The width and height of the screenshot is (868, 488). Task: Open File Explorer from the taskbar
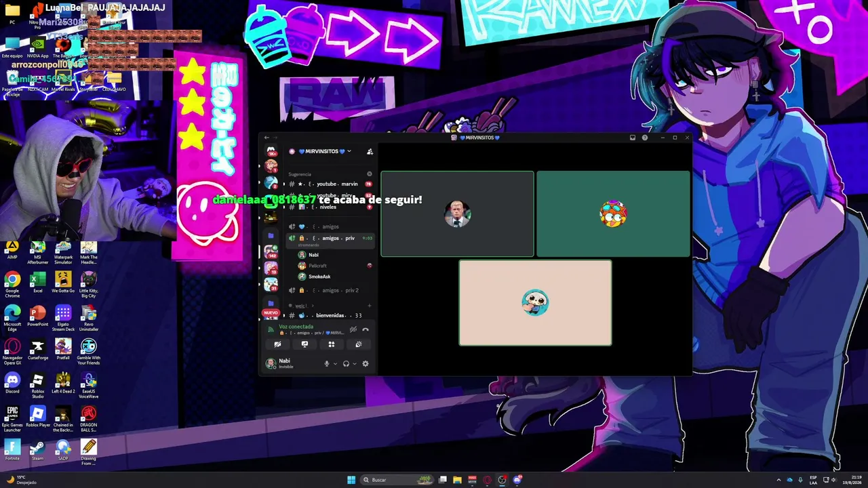(x=458, y=480)
